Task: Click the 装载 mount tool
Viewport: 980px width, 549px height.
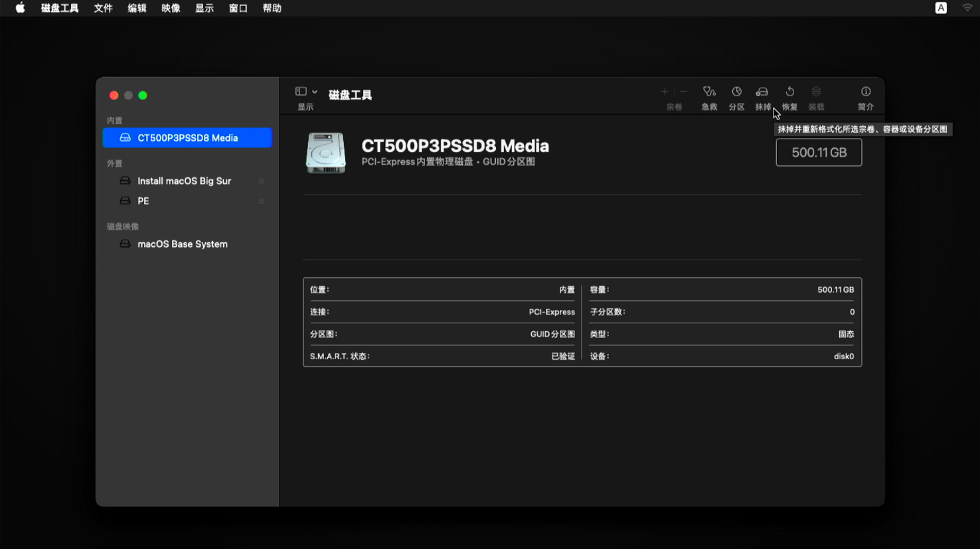Action: coord(816,98)
